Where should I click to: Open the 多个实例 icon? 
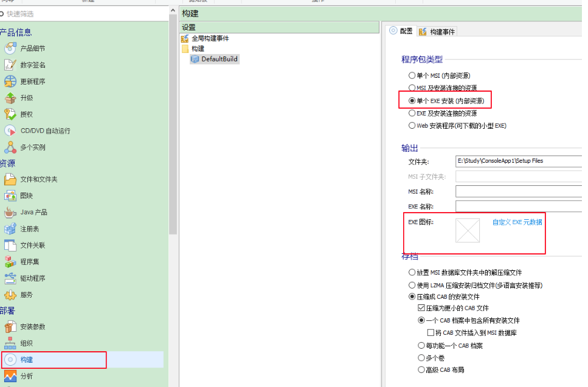(10, 147)
